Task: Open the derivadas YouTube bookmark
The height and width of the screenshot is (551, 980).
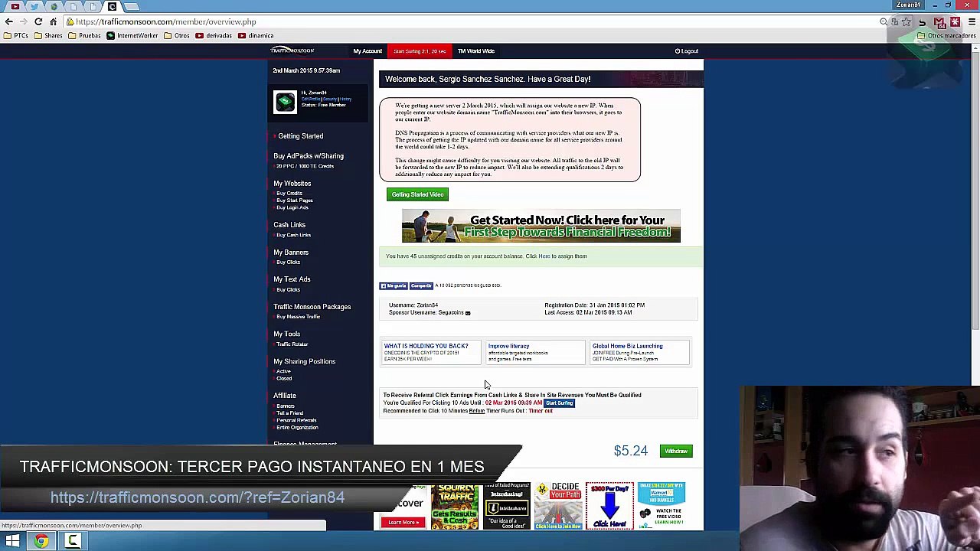Action: 214,35
